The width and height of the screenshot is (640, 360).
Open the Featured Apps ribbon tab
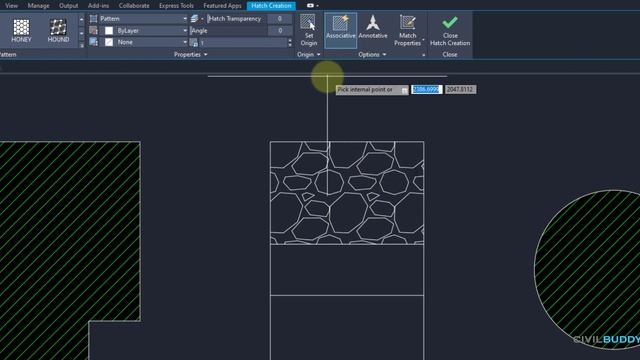click(x=222, y=6)
